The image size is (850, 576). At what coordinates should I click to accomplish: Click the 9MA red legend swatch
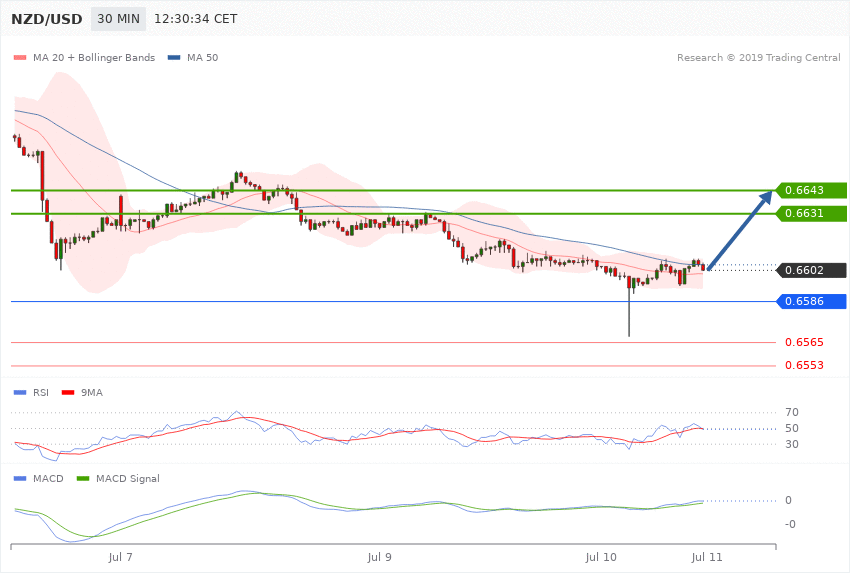click(x=68, y=392)
